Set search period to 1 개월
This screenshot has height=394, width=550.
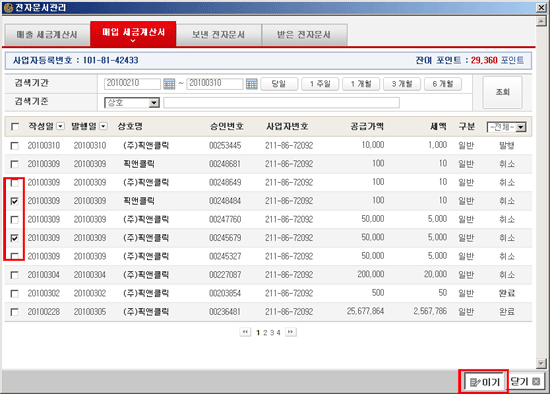point(361,84)
